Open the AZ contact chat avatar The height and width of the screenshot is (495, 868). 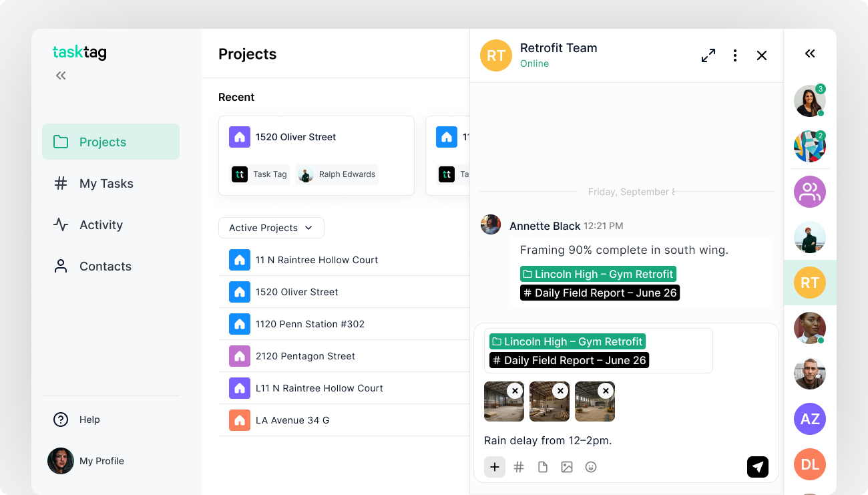tap(810, 420)
